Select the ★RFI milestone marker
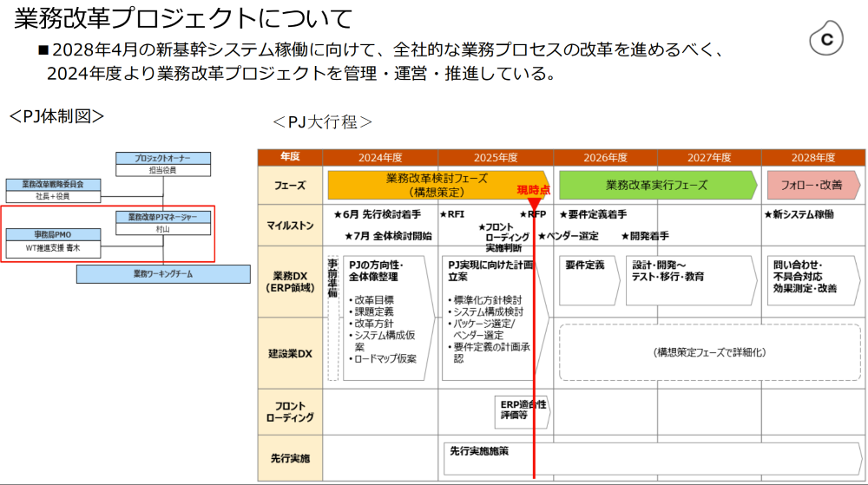 click(452, 214)
